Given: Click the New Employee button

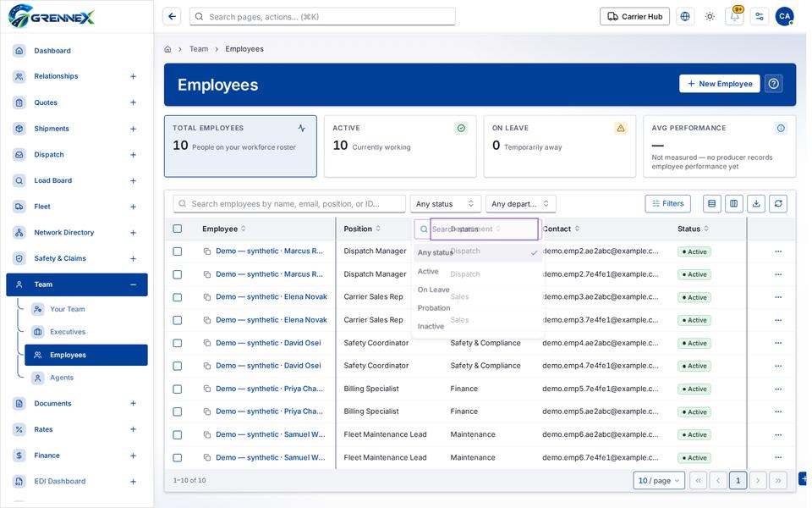Looking at the screenshot, I should pyautogui.click(x=719, y=84).
